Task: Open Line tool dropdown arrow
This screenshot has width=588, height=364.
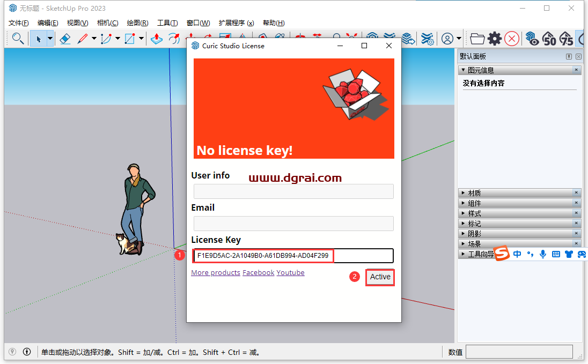Action: point(94,39)
